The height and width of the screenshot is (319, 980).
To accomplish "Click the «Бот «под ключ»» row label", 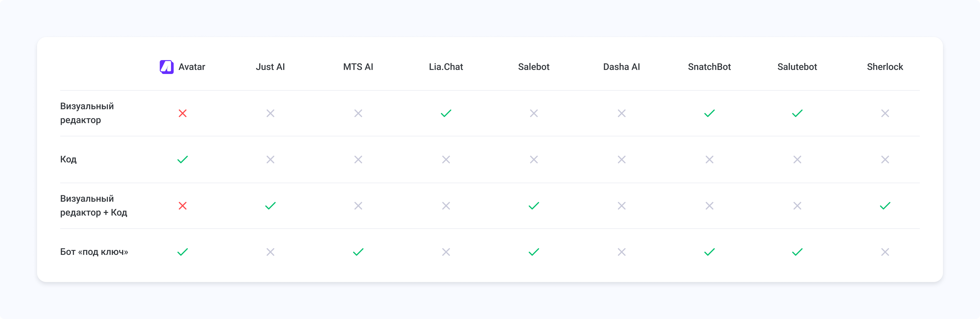I will 94,252.
